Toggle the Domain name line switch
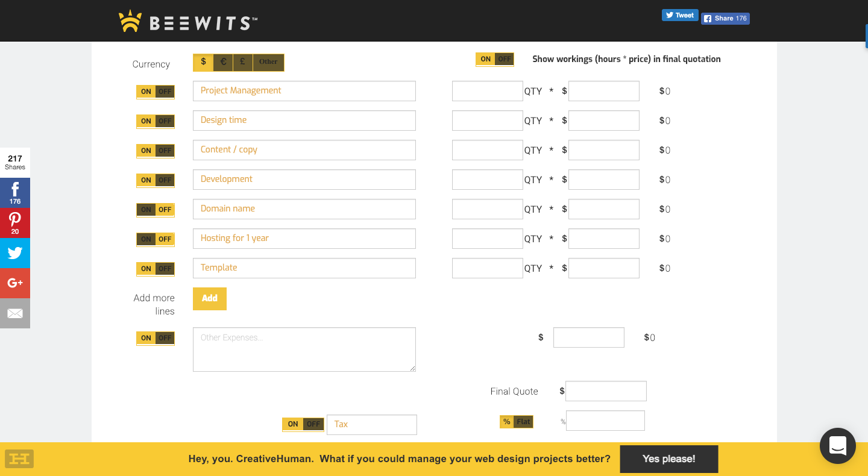This screenshot has width=868, height=476. pos(156,210)
